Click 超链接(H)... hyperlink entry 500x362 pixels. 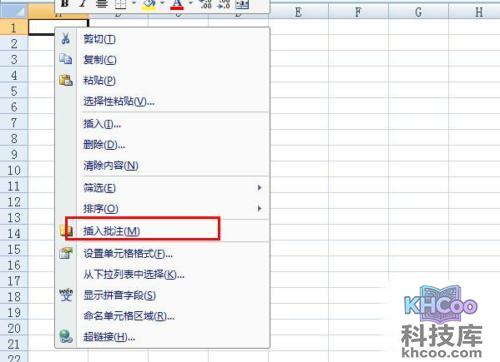tap(162, 337)
